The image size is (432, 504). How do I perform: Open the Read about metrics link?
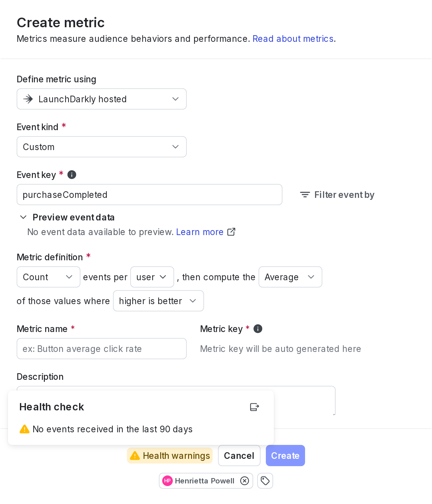pos(293,39)
